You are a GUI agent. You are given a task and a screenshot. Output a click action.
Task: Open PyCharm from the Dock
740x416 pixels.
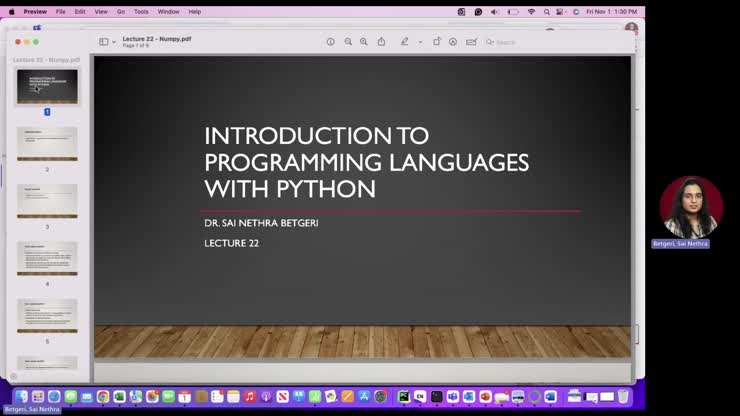click(x=404, y=397)
